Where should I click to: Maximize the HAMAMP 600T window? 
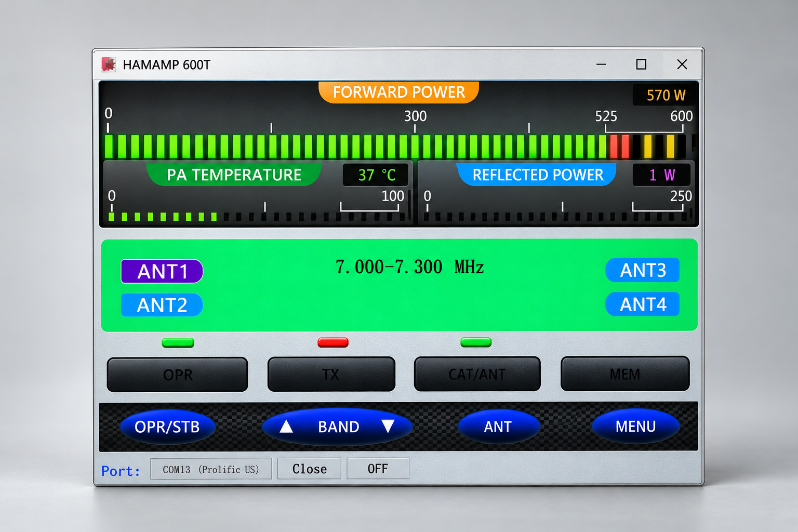(641, 64)
